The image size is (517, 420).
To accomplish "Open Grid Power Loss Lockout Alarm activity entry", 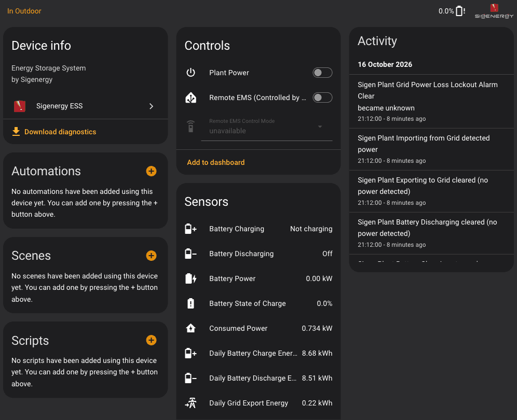I will (x=431, y=102).
